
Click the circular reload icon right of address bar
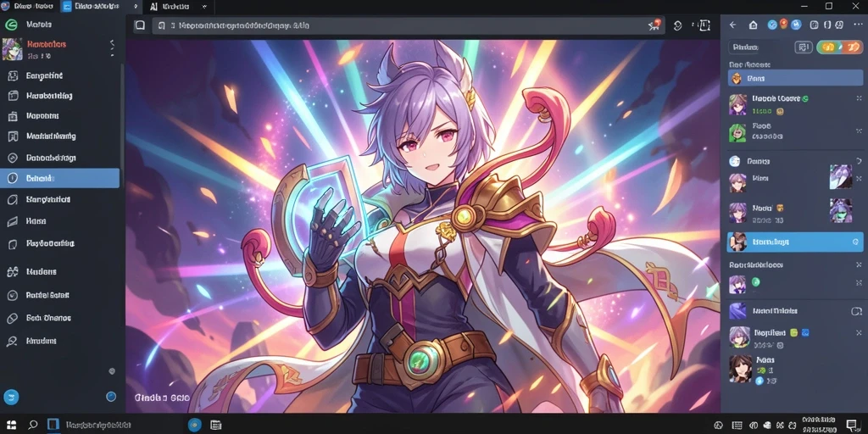(678, 25)
